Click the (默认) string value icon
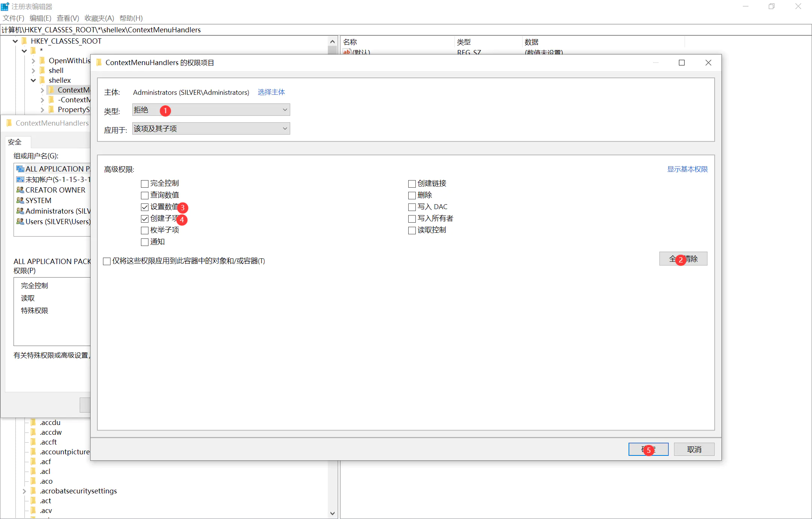This screenshot has height=519, width=812. point(347,52)
